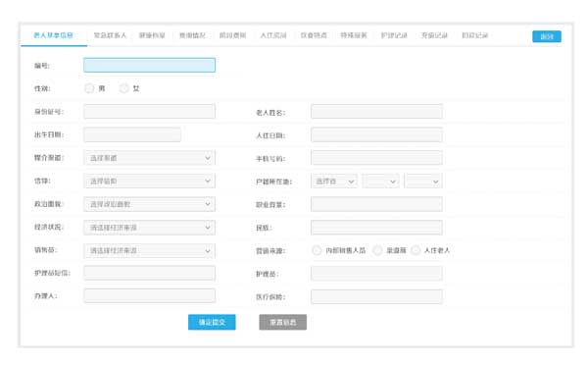Viewport: 588px width, 365px height.
Task: Select the 女 gender radio button
Action: 123,88
